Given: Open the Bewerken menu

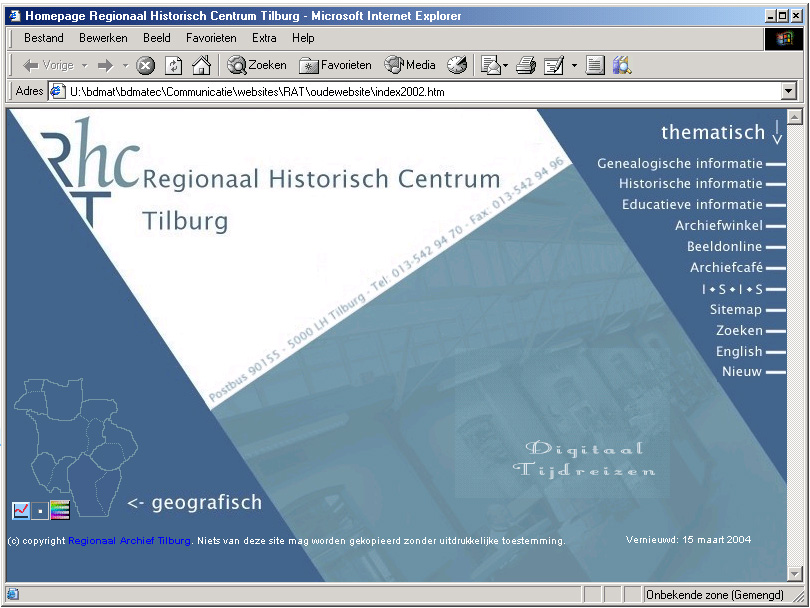Looking at the screenshot, I should (103, 38).
